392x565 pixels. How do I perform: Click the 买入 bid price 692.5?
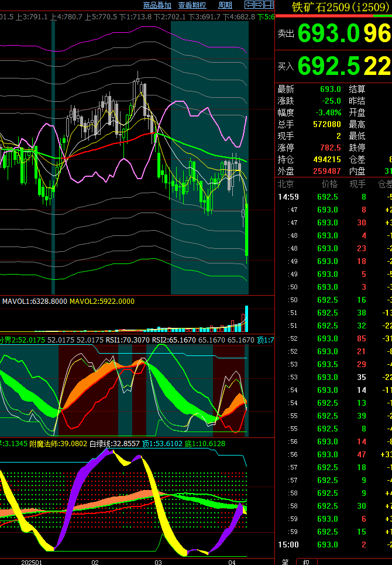point(329,66)
